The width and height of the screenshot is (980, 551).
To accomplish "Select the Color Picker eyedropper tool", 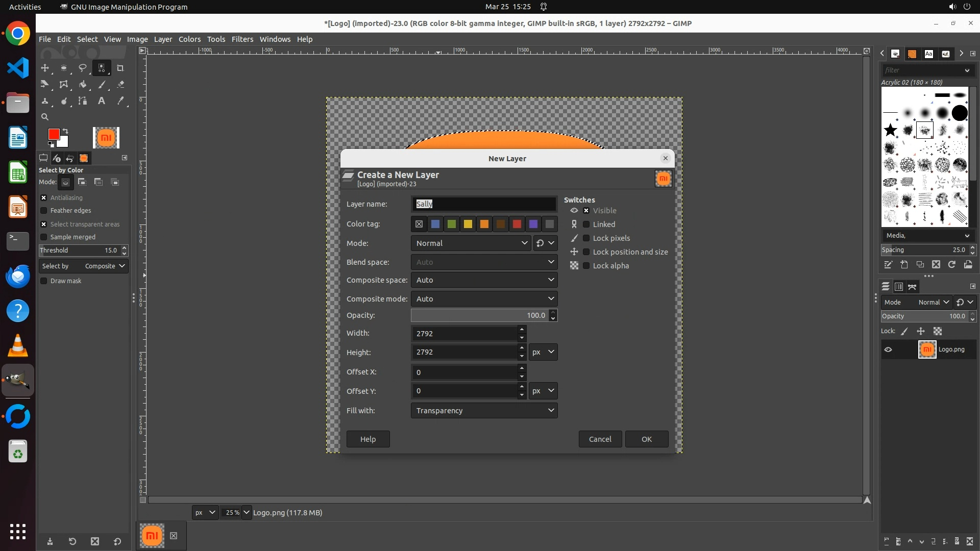I will (120, 101).
